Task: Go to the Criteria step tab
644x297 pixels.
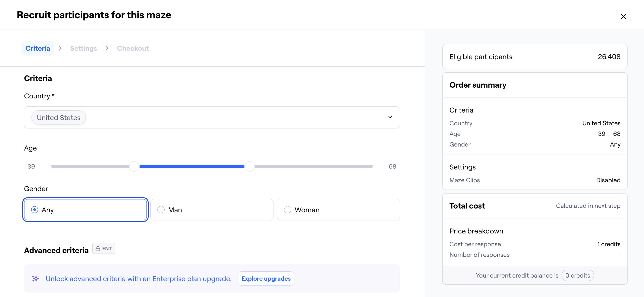Action: [38, 48]
